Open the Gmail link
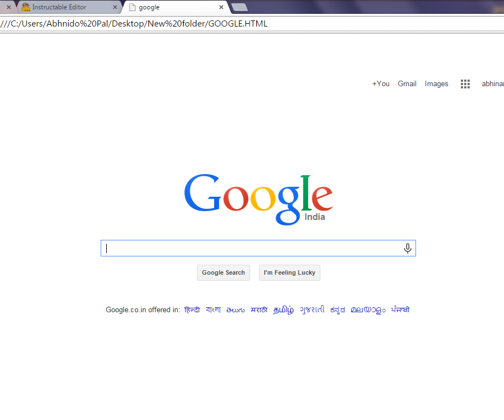Viewport: 504px width, 420px height. pyautogui.click(x=407, y=84)
